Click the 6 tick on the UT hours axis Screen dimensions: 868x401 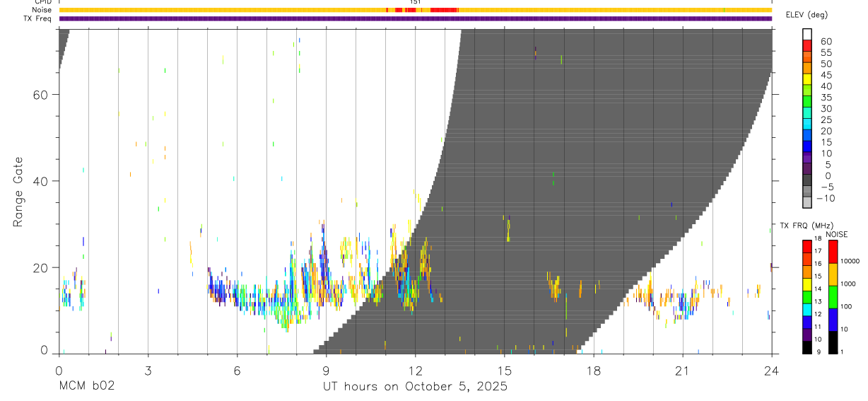point(237,370)
